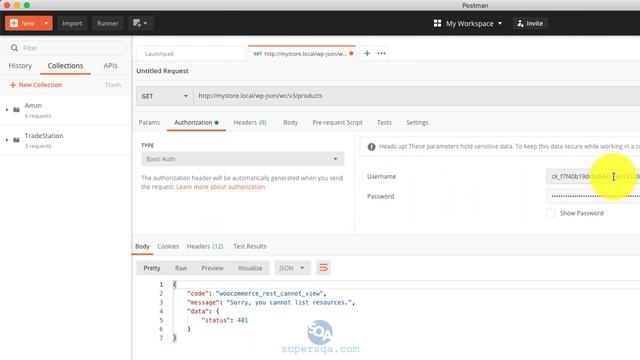
Task: Open the response Cookies tab
Action: (x=168, y=247)
